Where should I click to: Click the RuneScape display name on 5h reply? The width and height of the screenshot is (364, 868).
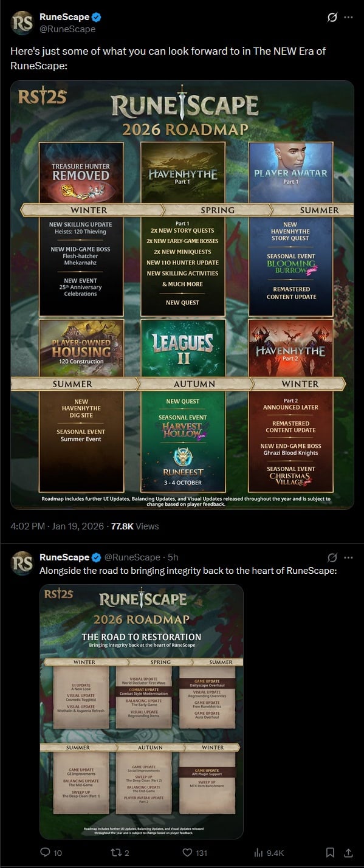click(64, 557)
